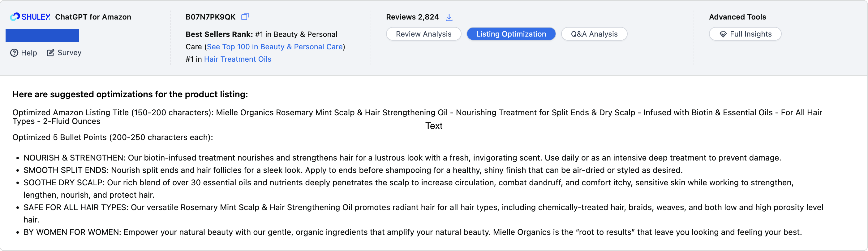Copy the ASIN B07N7PK9QK with copy icon
868x251 pixels.
click(x=245, y=16)
